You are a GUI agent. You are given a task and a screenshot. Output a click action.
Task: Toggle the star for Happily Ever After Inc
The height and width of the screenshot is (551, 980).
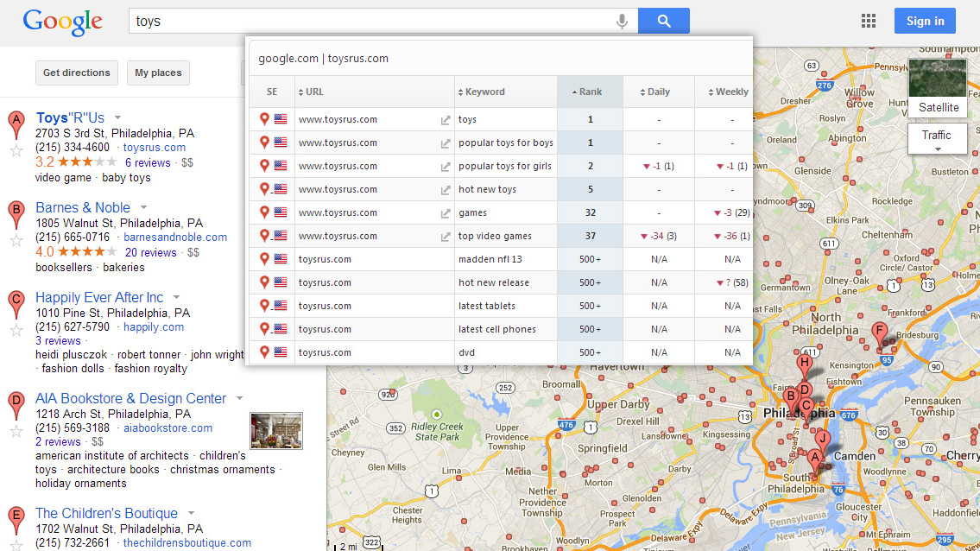[x=16, y=330]
